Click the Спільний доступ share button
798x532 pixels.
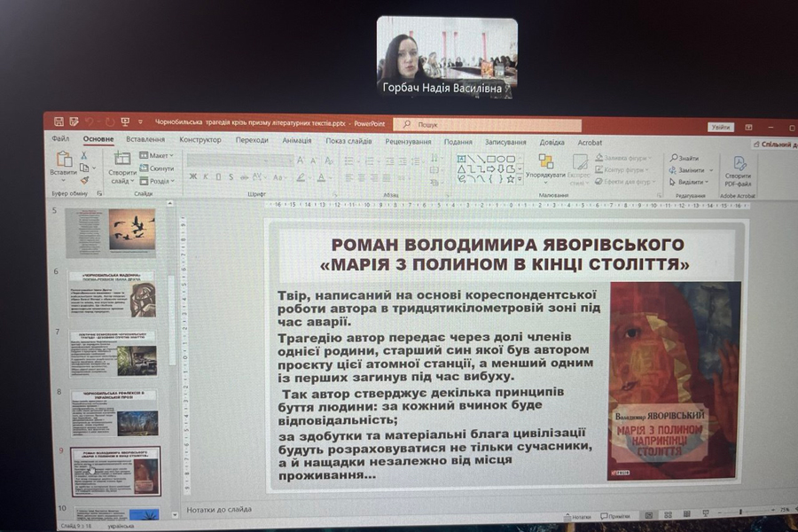(x=775, y=145)
